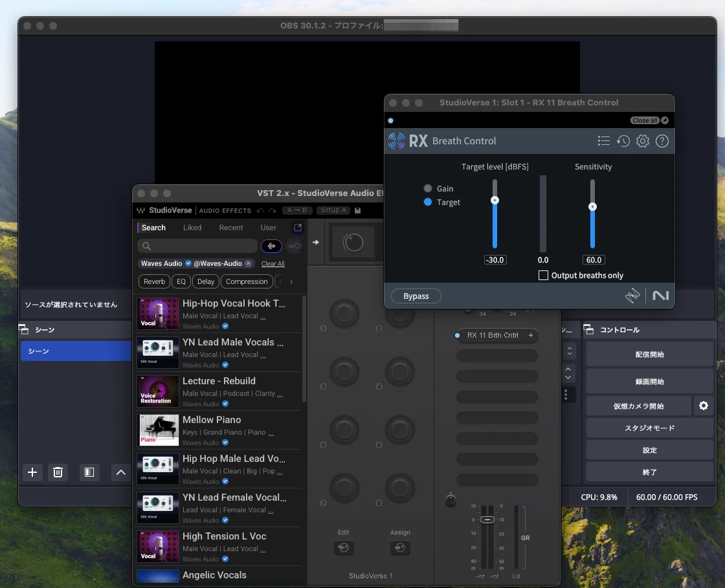This screenshot has width=725, height=588.
Task: Open virtual camera settings gear in OBS
Action: point(703,406)
